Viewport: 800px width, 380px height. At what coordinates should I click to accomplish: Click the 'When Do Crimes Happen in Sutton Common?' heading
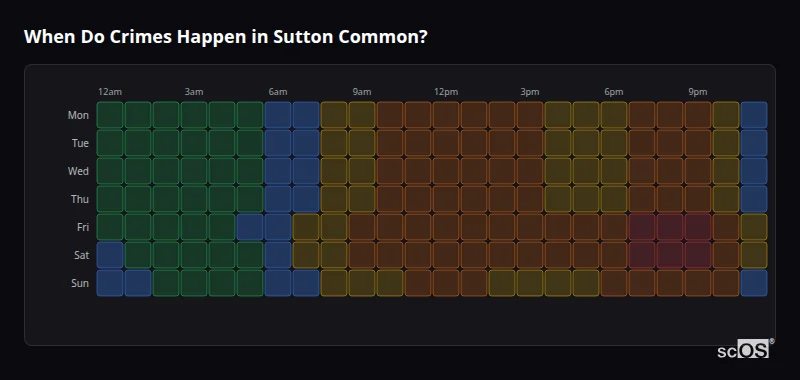point(225,37)
